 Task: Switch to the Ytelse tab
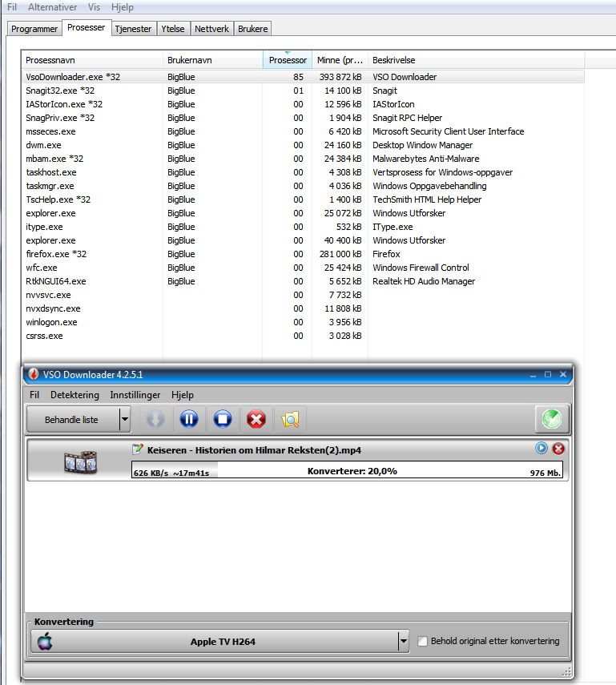(x=173, y=29)
